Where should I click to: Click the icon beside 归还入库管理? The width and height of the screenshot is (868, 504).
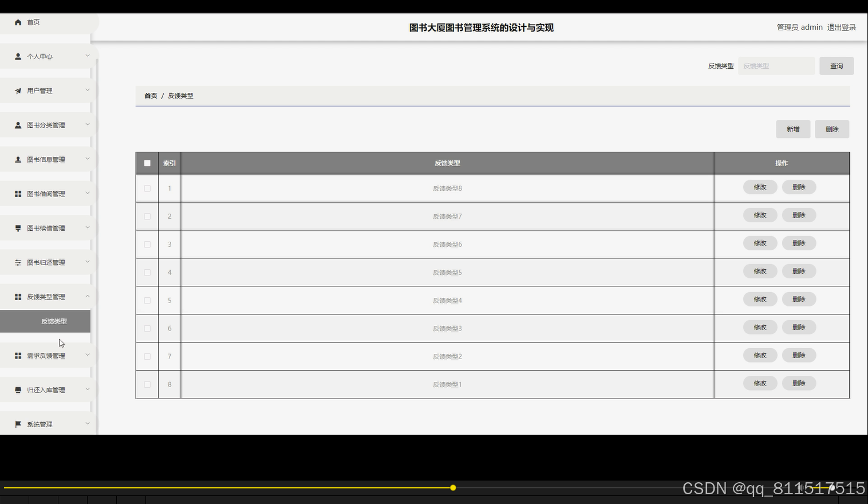18,390
